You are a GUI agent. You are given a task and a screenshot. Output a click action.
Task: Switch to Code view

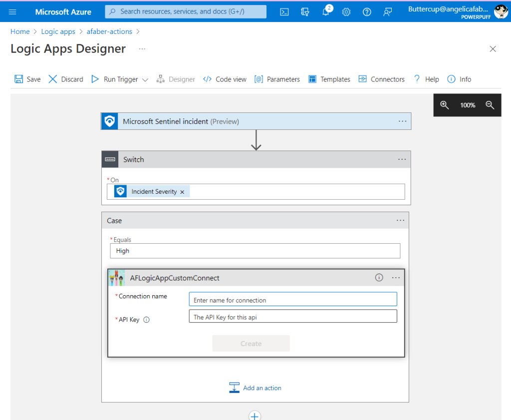click(x=225, y=79)
